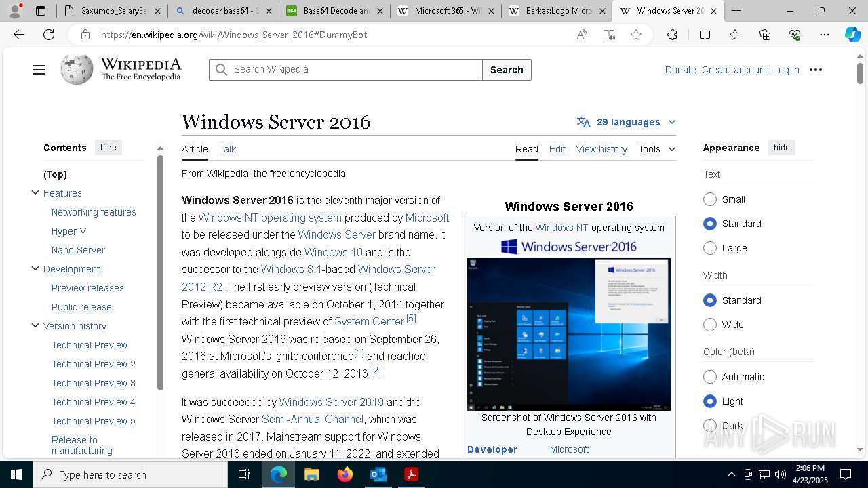Open Hyper-V contents entry

pos(68,231)
